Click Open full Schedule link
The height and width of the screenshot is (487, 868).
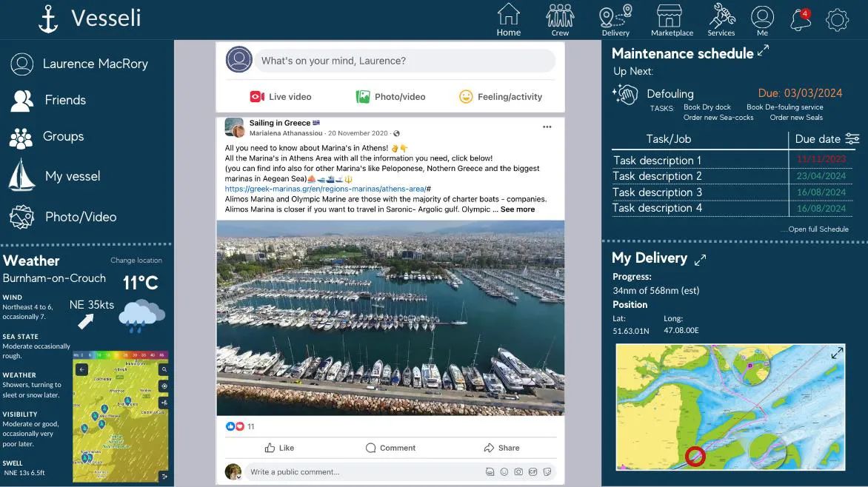[815, 229]
